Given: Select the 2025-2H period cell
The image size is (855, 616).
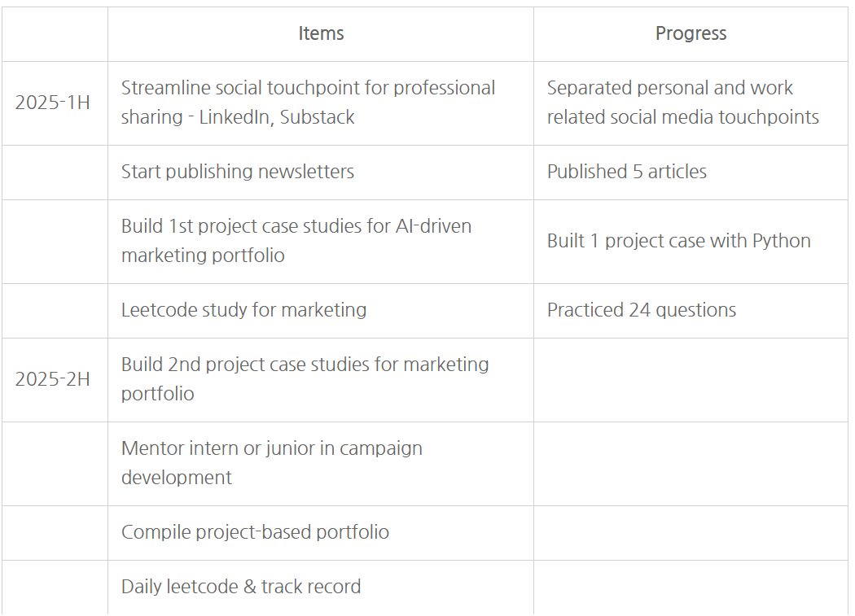Looking at the screenshot, I should pyautogui.click(x=53, y=379).
